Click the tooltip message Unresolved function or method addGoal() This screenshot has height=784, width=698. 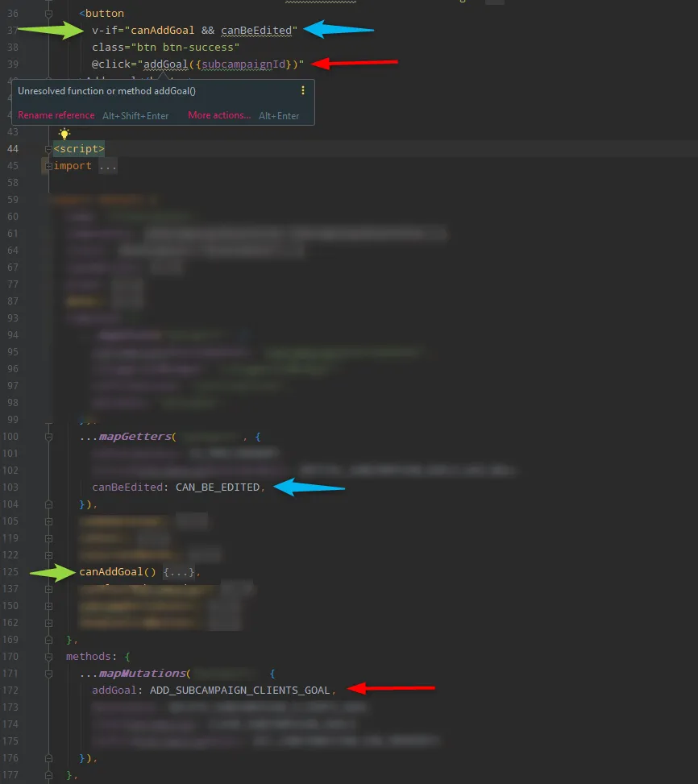pyautogui.click(x=106, y=91)
